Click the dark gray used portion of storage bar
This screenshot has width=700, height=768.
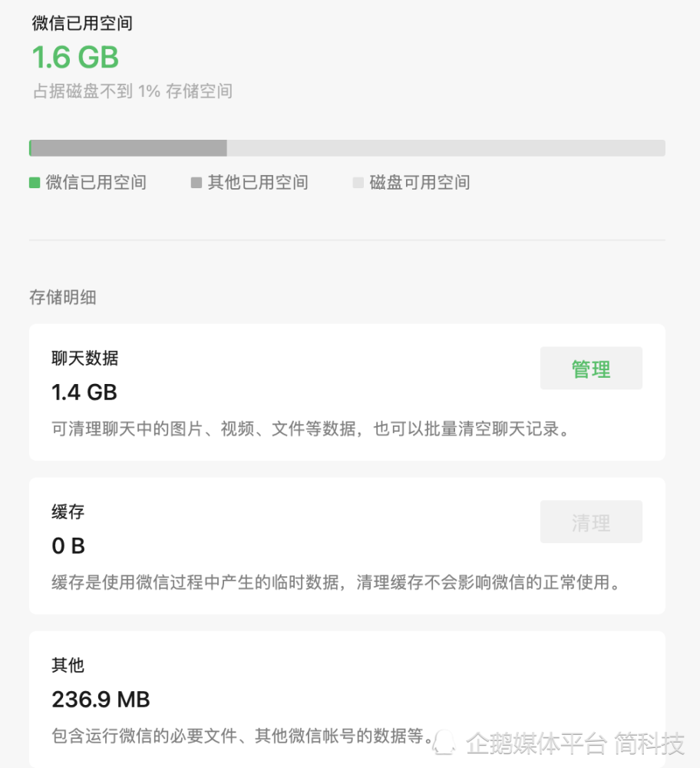click(129, 148)
